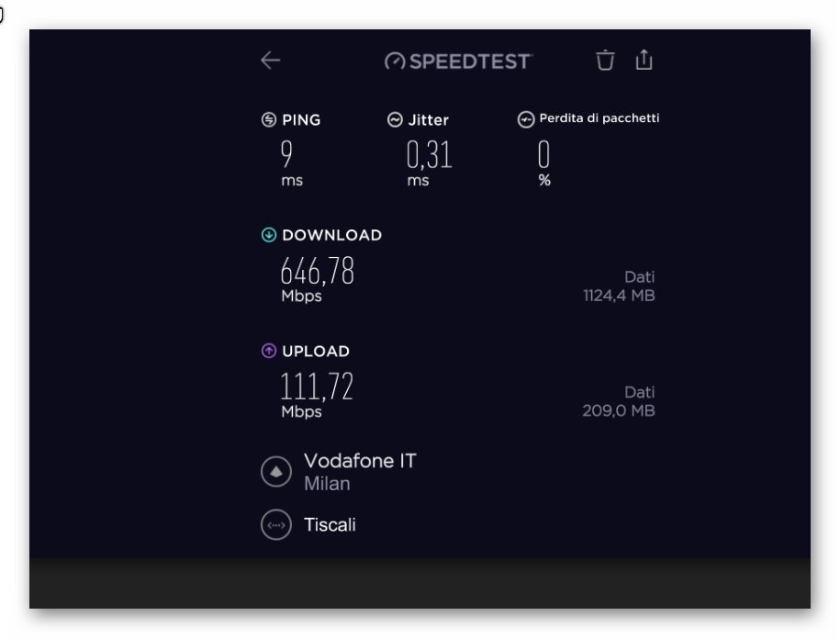Click the 209,0 MB upload data figure
840x638 pixels.
619,410
